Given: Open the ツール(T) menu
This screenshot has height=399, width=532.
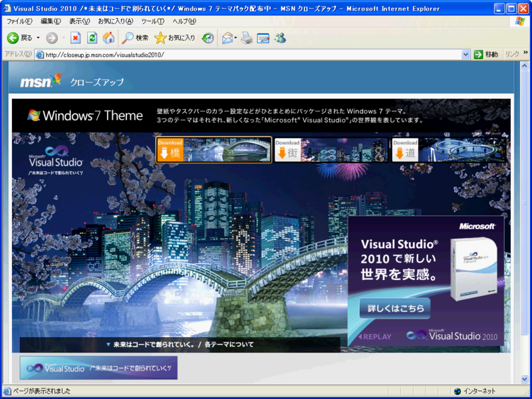Looking at the screenshot, I should 153,21.
